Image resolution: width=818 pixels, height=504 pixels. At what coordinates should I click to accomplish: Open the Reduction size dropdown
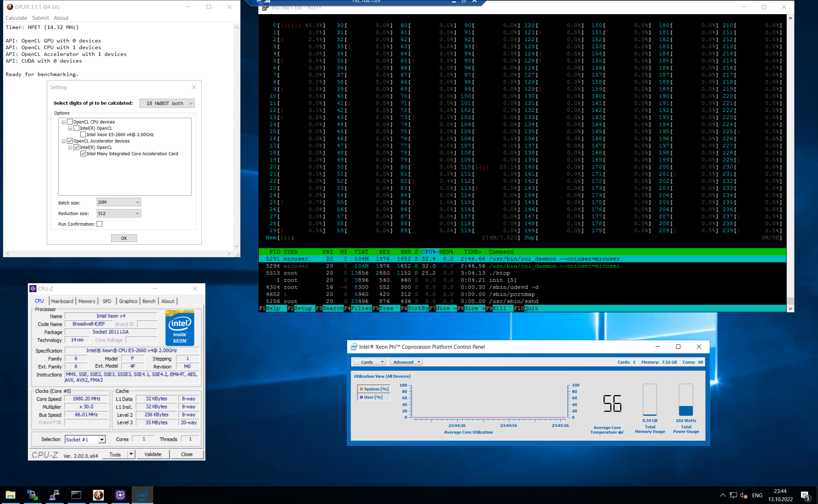pyautogui.click(x=119, y=213)
